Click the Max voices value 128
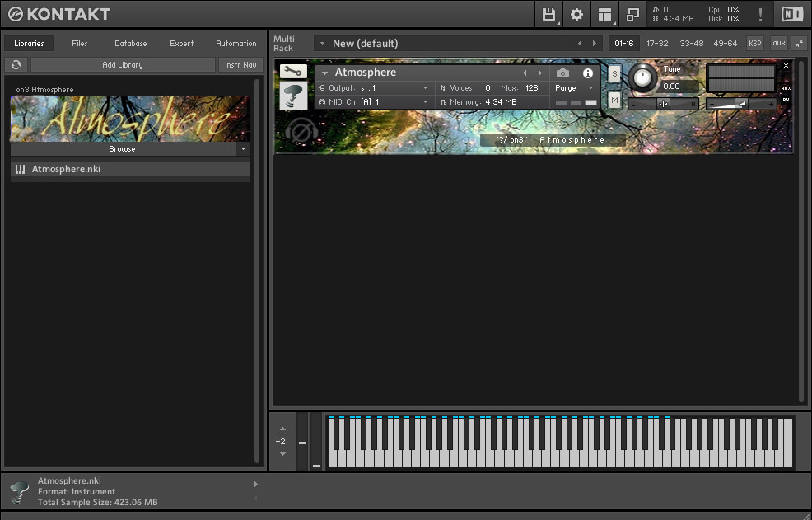812x520 pixels. (532, 88)
